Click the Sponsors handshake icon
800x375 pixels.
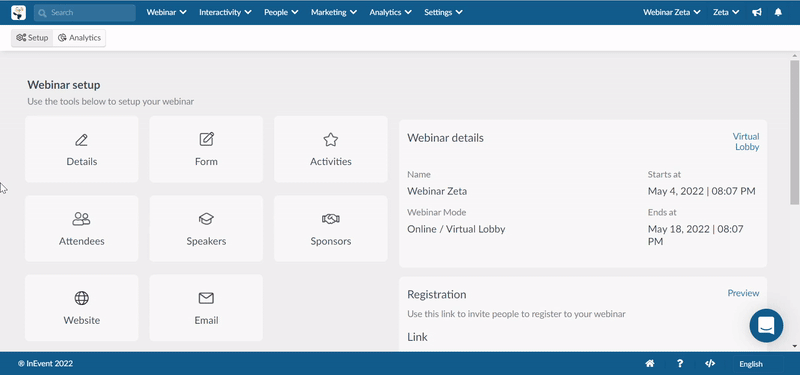[x=331, y=219]
